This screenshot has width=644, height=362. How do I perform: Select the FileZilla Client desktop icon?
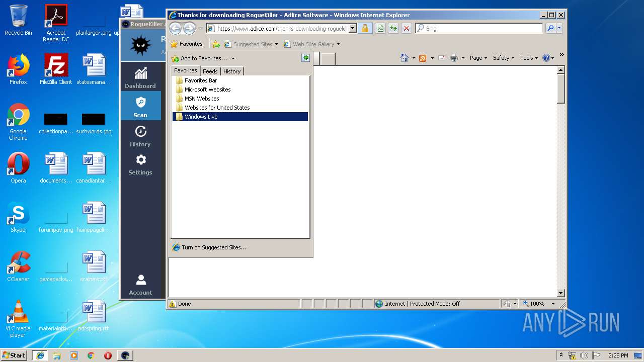56,69
